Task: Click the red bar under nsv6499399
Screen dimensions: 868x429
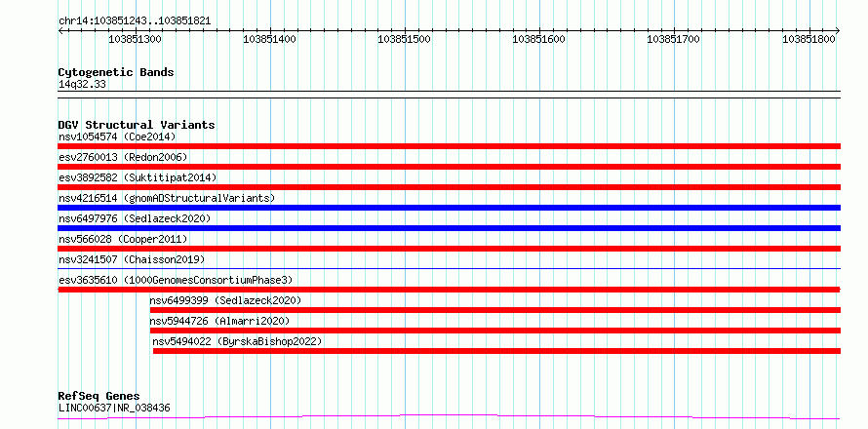Action: click(x=495, y=310)
